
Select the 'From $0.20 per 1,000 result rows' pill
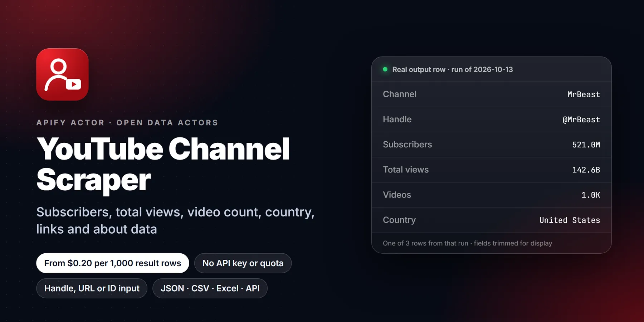(113, 263)
